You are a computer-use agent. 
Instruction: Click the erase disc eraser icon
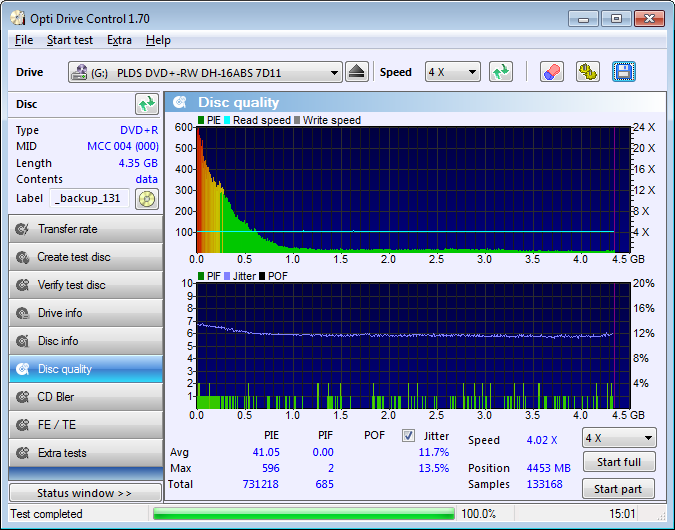click(552, 72)
